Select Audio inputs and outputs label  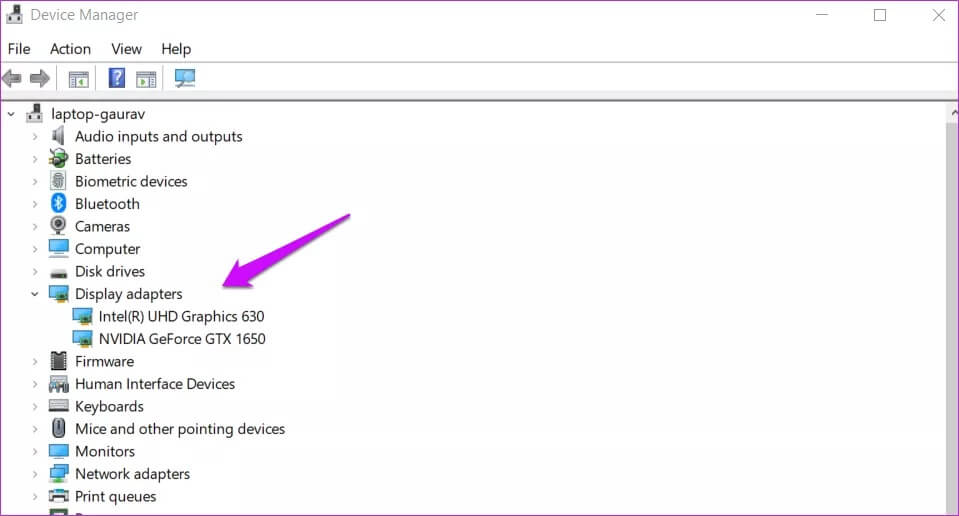coord(158,136)
